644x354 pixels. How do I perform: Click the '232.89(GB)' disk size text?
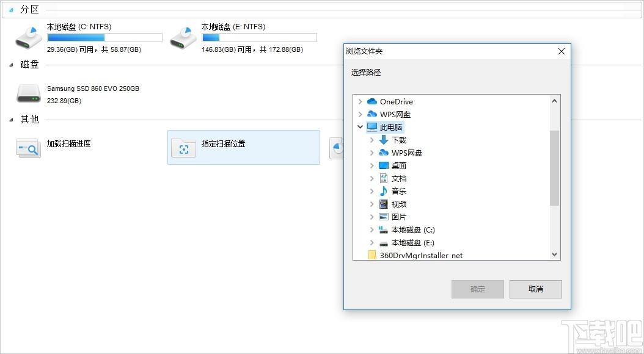click(64, 101)
